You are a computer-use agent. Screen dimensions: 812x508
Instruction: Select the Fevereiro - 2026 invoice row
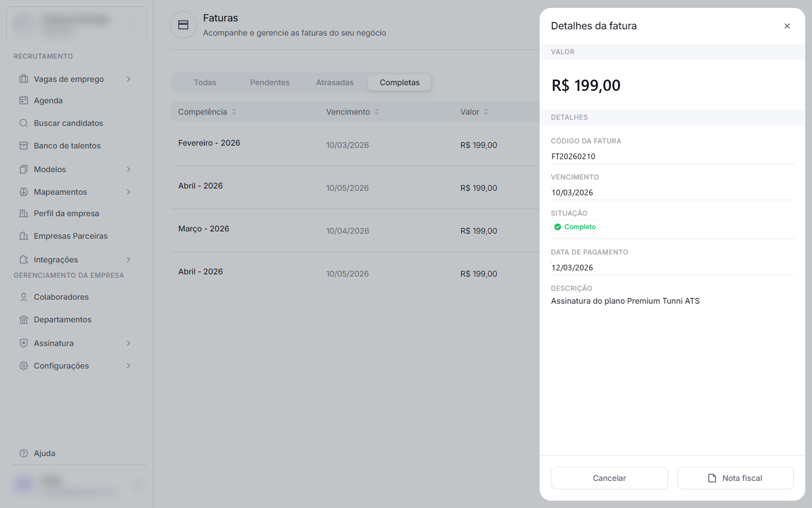[x=355, y=144]
